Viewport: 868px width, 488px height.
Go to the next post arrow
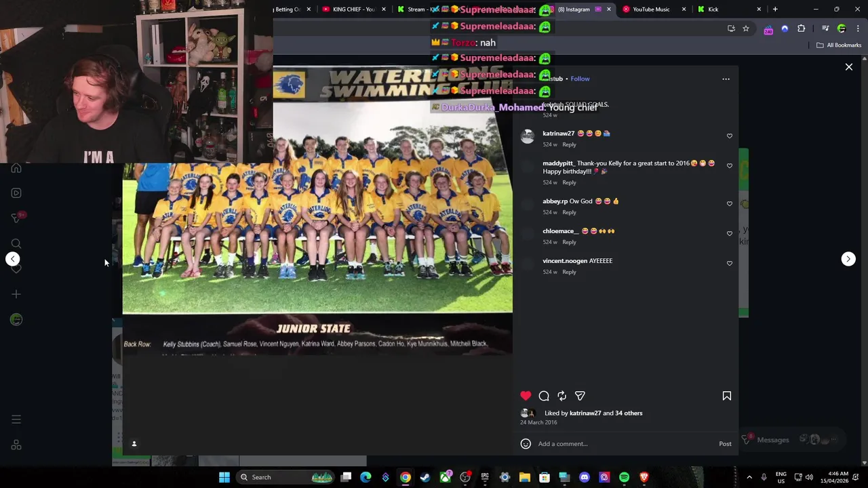click(848, 259)
